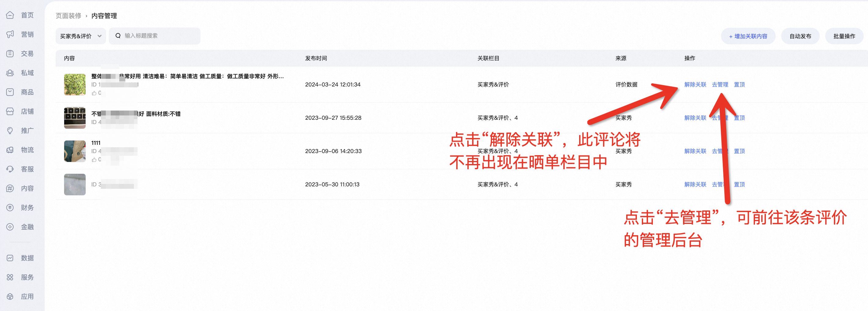Focus the 输入标题搜索 search field
Screen dimensions: 868x311
point(155,36)
